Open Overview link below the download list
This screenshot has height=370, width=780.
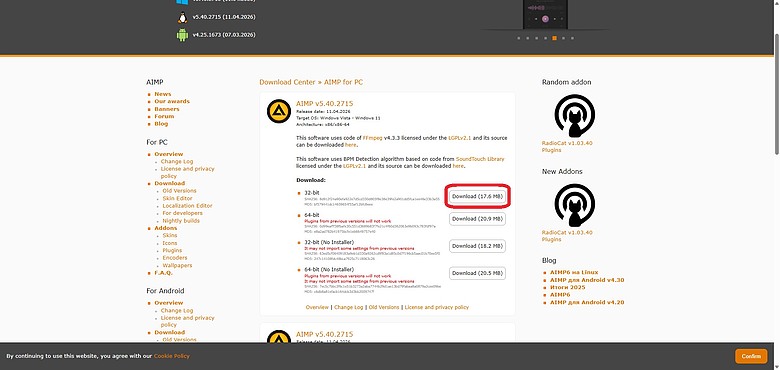[317, 307]
